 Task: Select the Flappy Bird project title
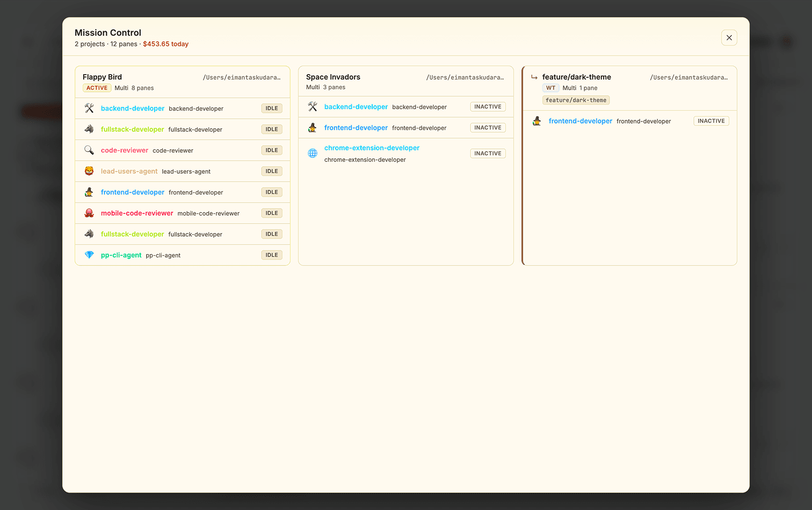coord(102,77)
